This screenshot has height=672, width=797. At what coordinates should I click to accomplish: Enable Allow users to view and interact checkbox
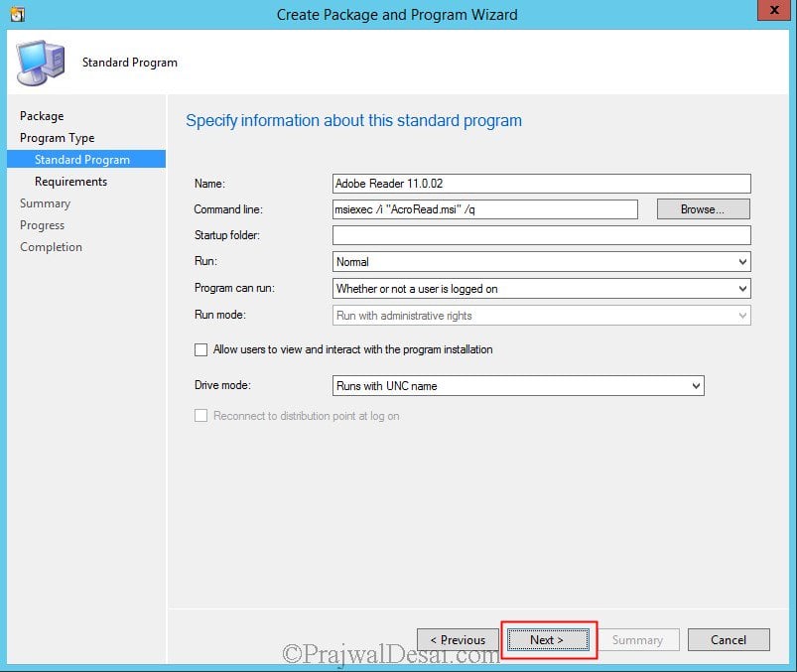(200, 349)
